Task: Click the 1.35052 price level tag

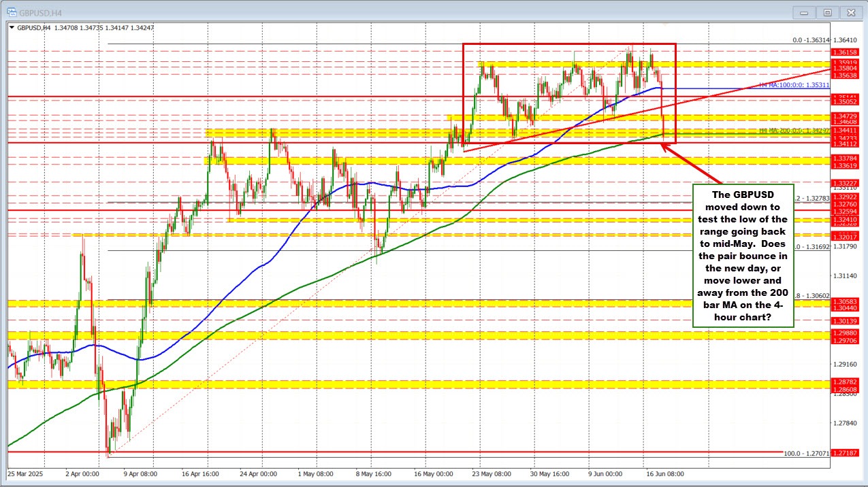Action: pos(844,101)
